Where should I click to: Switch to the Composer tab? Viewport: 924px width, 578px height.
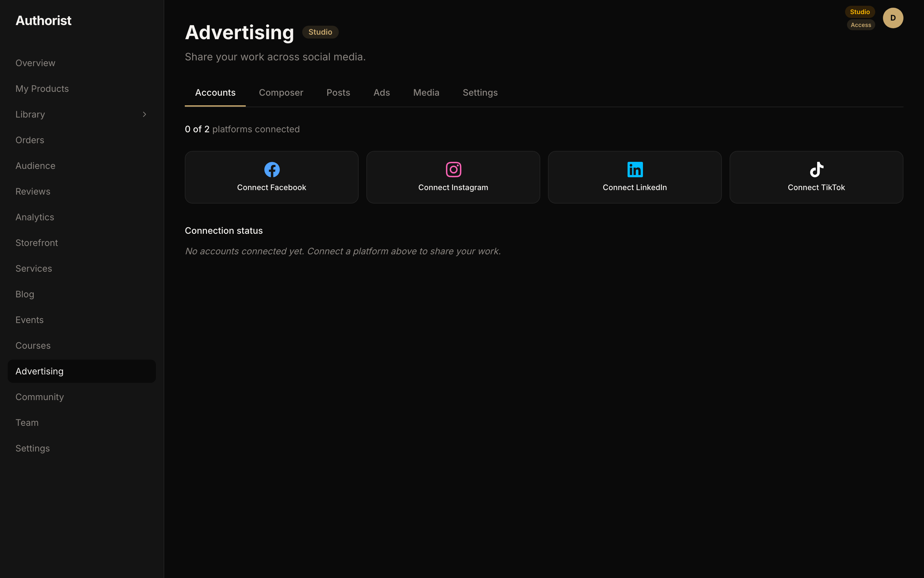(281, 92)
